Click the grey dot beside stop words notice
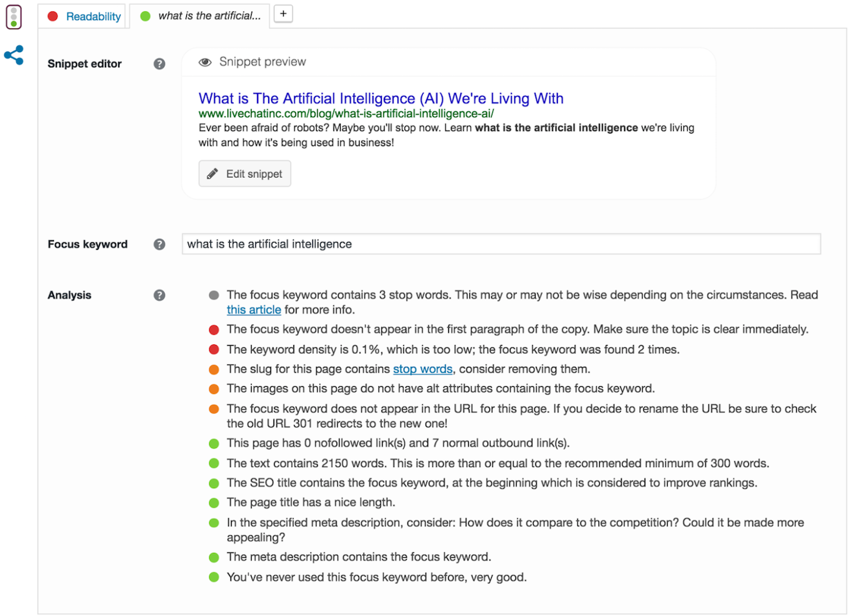 (x=214, y=295)
